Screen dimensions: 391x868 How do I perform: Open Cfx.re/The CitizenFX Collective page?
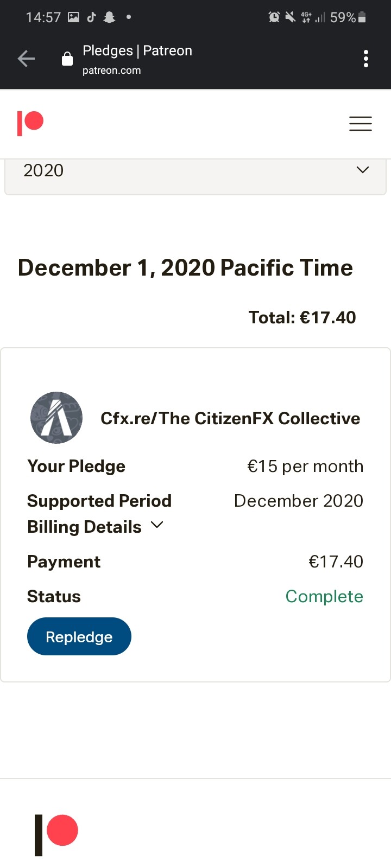pyautogui.click(x=230, y=418)
